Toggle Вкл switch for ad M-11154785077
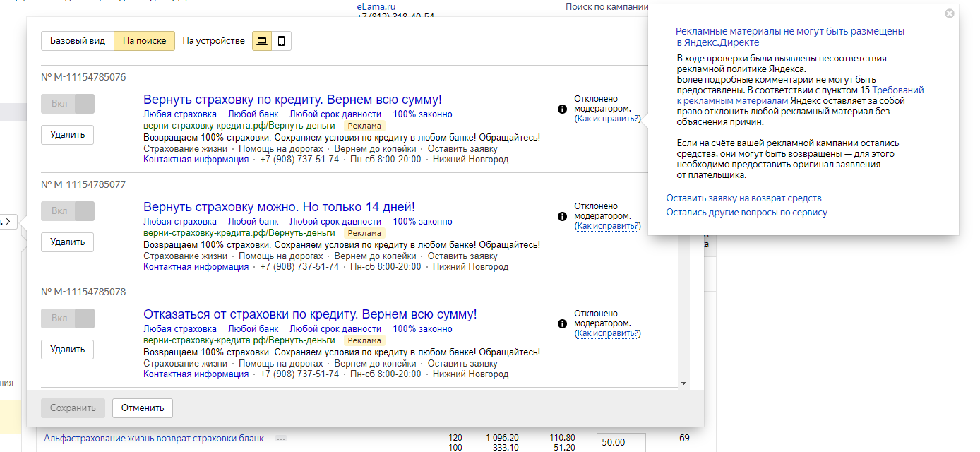980x452 pixels. coord(68,211)
